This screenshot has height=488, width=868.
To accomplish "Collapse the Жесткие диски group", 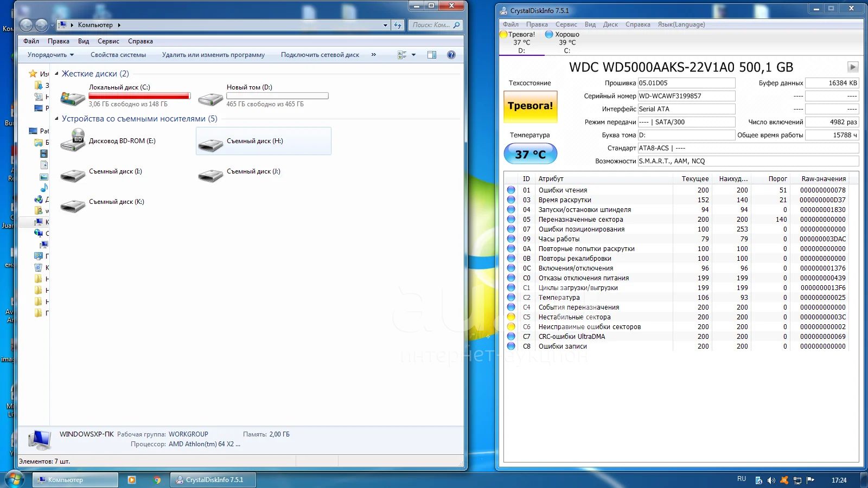I will 56,74.
